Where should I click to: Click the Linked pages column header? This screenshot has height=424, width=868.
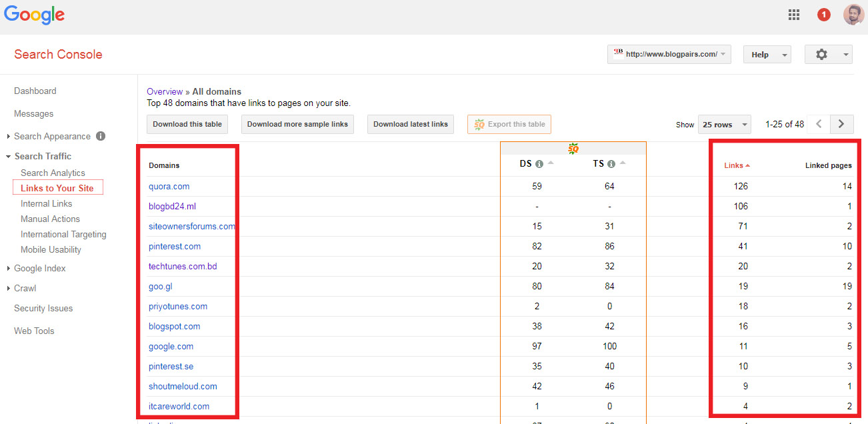[x=829, y=165]
